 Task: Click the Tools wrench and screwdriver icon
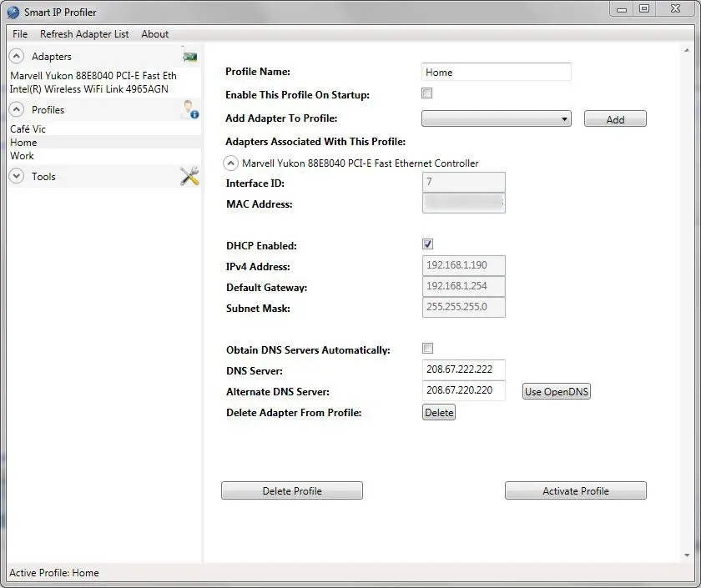[189, 175]
